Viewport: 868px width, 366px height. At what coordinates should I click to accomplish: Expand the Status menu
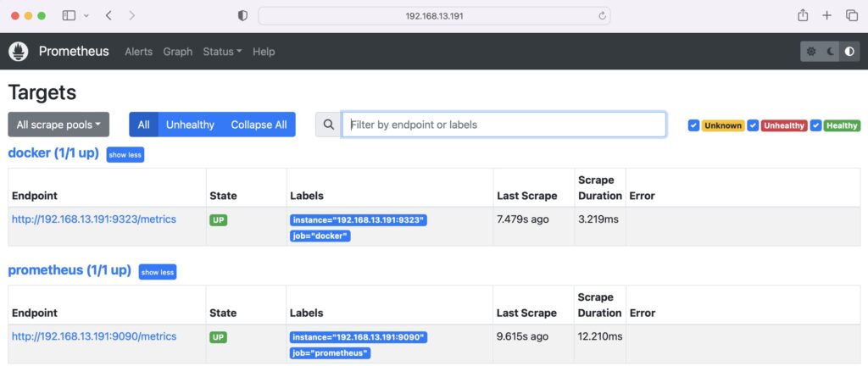point(223,52)
